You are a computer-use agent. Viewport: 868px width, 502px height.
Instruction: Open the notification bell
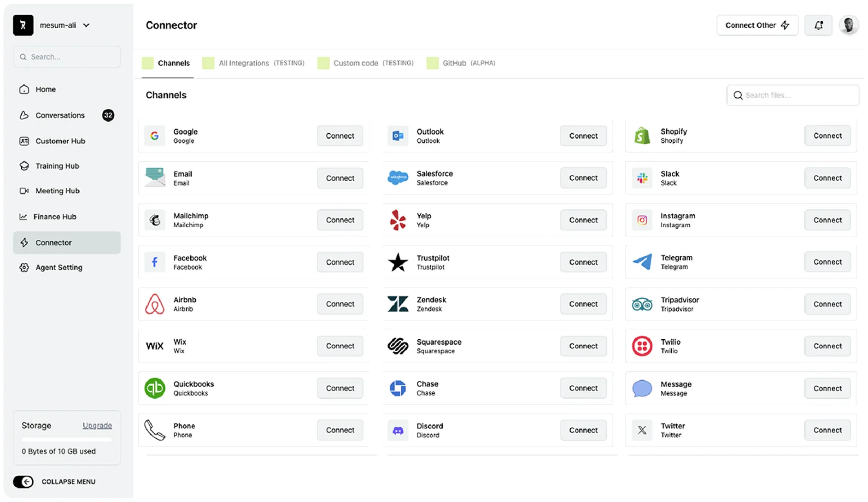818,25
